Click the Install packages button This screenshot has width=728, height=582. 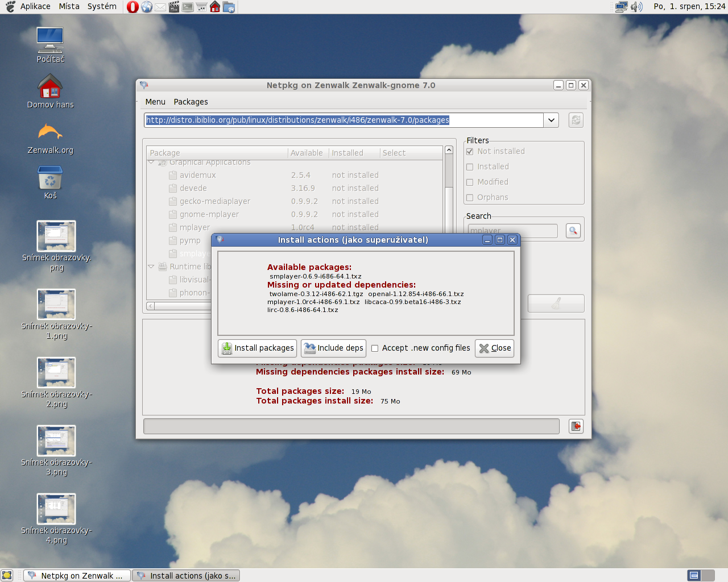[x=258, y=348]
